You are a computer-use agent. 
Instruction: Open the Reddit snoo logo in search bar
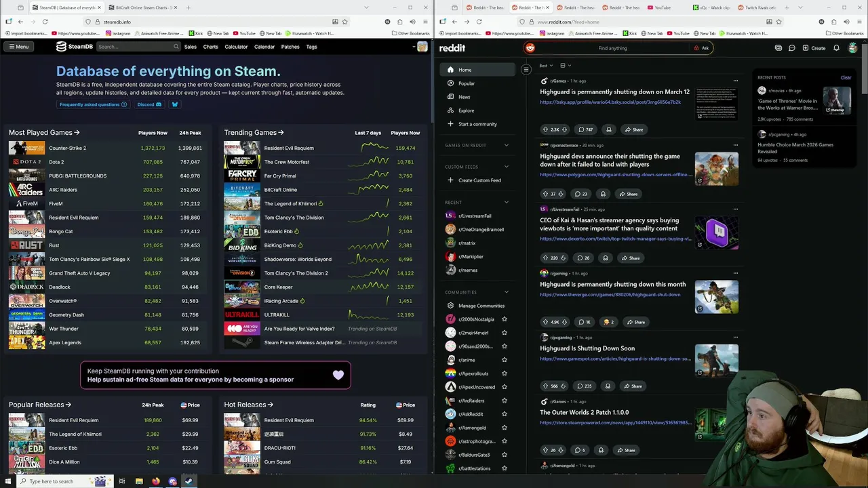point(530,48)
